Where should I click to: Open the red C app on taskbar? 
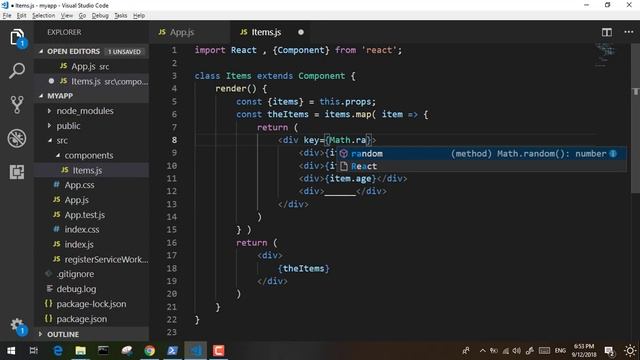tap(219, 351)
